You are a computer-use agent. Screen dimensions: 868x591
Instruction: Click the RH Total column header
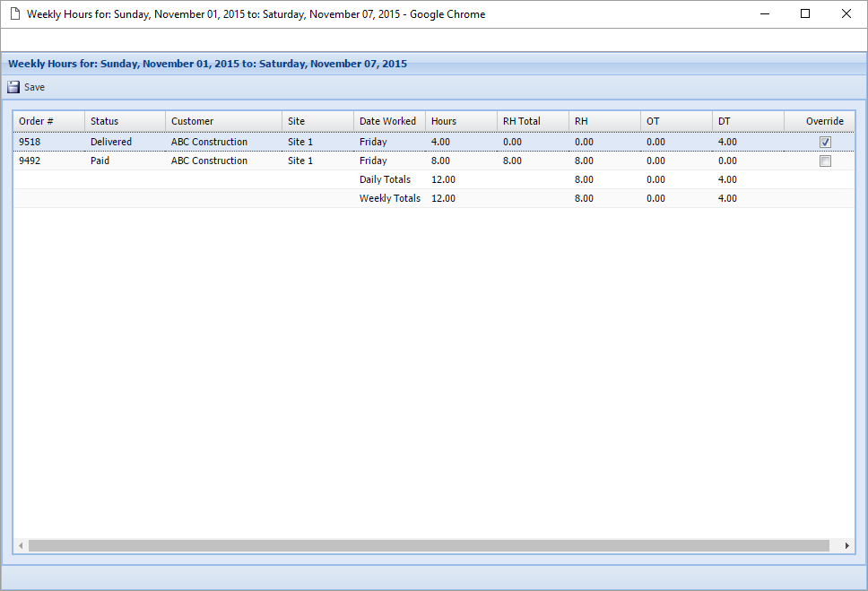click(522, 121)
